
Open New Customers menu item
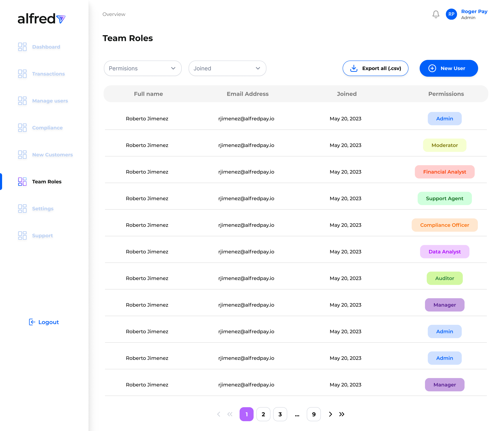pos(52,155)
